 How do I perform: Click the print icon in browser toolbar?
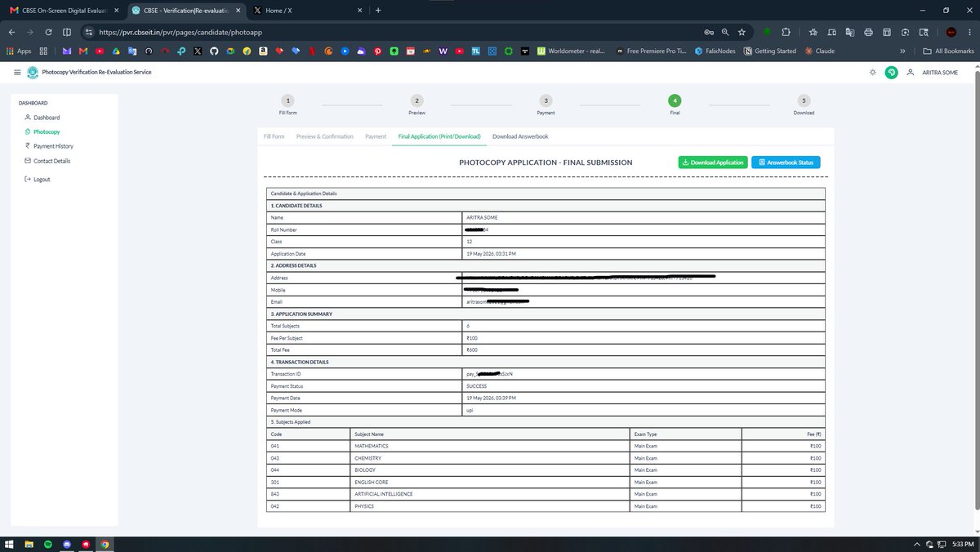(868, 32)
